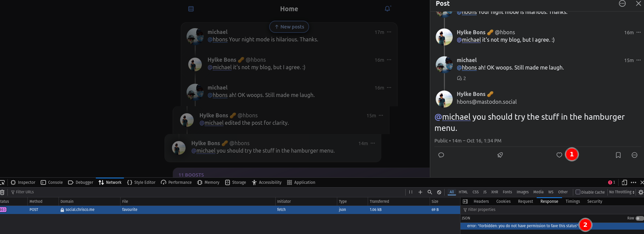Enable the Disable Cache checkbox
This screenshot has width=644, height=234.
[x=578, y=192]
